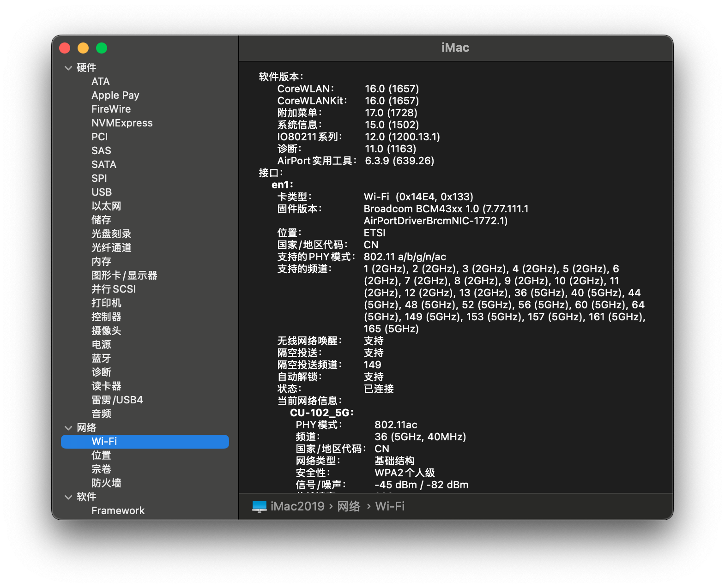Collapse the 硬件 section chevron

pyautogui.click(x=68, y=68)
